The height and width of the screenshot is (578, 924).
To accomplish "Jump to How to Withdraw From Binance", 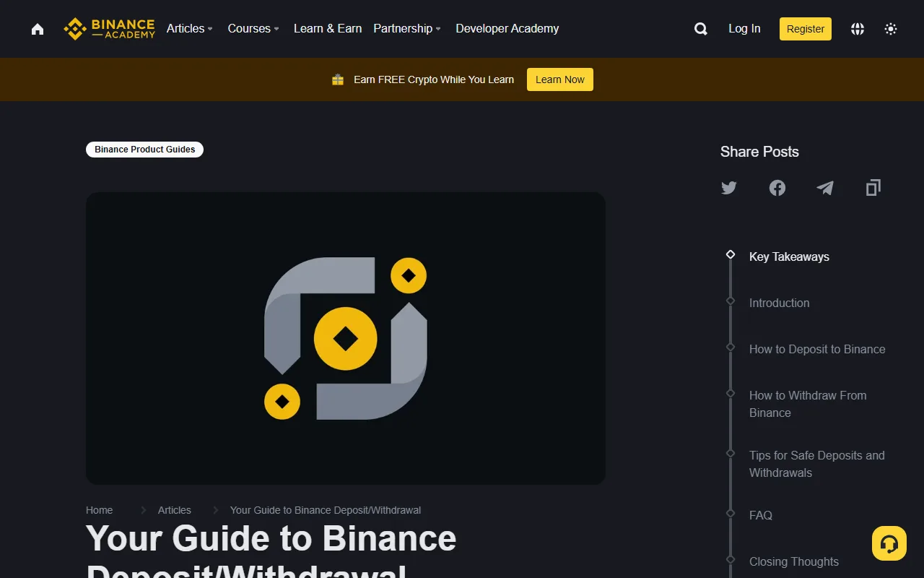I will click(808, 404).
